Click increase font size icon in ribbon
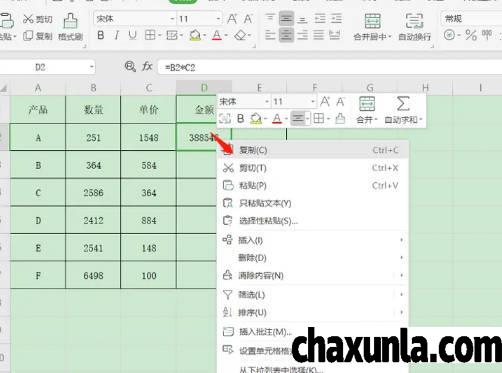 [232, 19]
